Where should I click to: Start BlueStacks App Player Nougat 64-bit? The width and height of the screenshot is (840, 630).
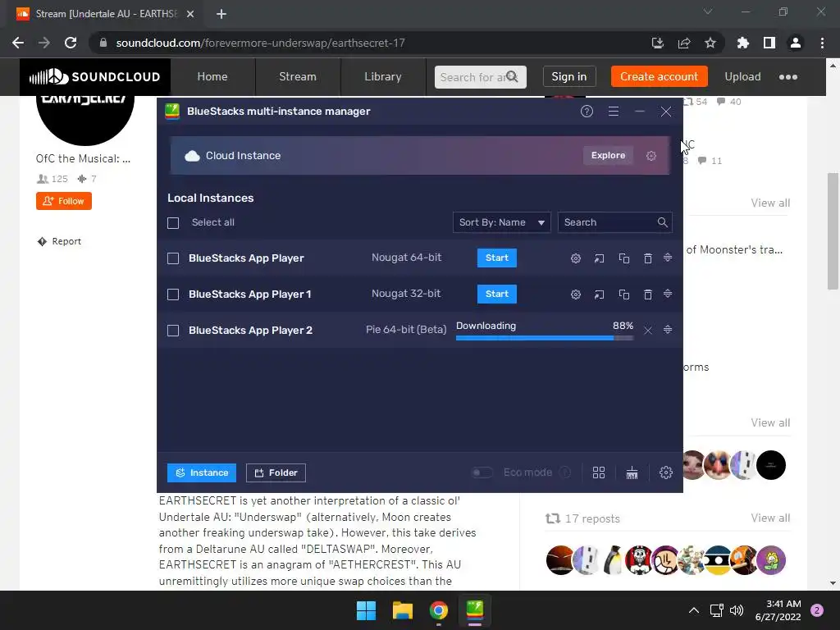pyautogui.click(x=497, y=258)
